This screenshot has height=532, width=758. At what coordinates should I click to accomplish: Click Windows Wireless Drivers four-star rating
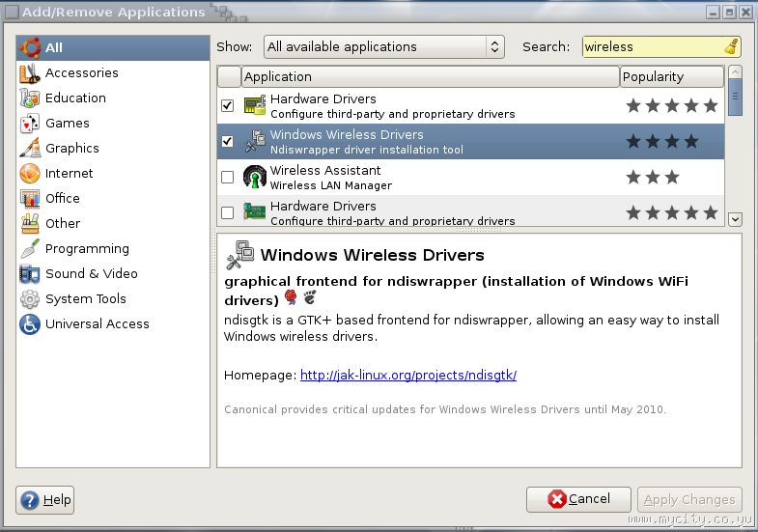point(662,141)
